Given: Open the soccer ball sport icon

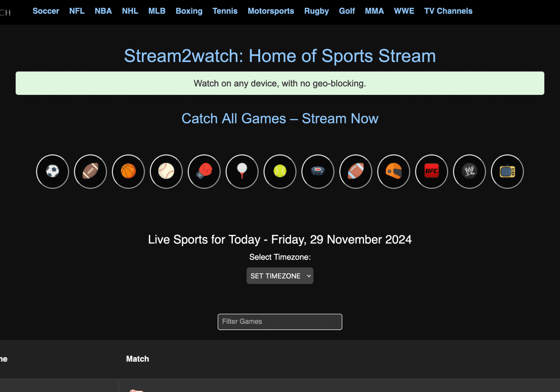Looking at the screenshot, I should (x=53, y=171).
